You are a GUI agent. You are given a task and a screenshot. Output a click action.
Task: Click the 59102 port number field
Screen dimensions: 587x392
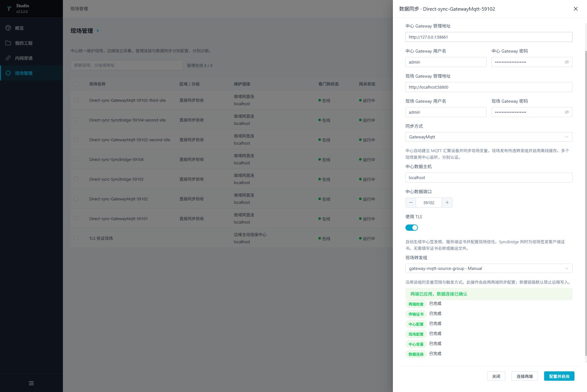pyautogui.click(x=429, y=203)
